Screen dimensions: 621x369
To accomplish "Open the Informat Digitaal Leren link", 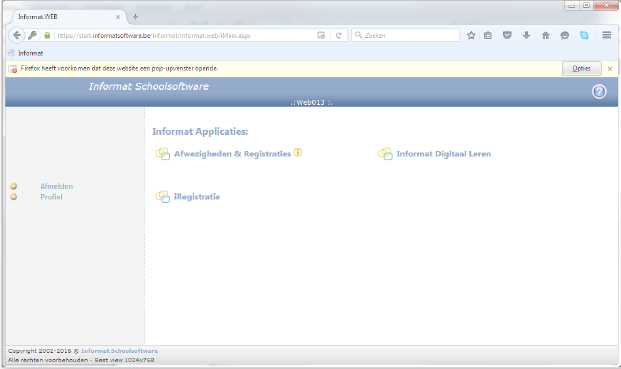I will coord(444,154).
